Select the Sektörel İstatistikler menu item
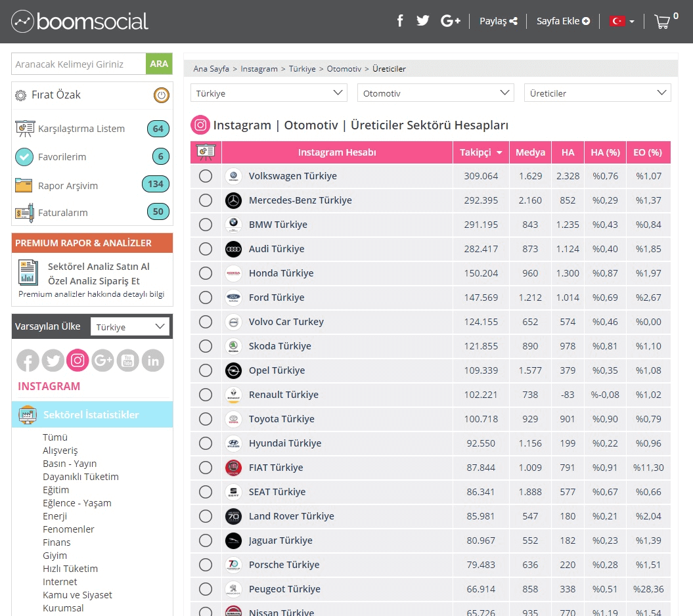The image size is (693, 616). tap(92, 414)
